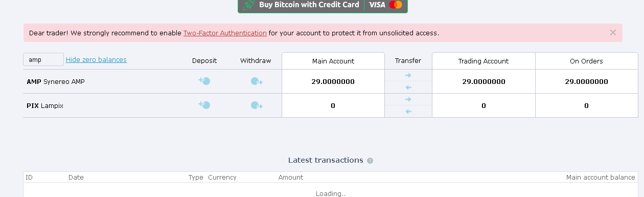Click the Buy Bitcoin with Credit Card button

coord(323,5)
